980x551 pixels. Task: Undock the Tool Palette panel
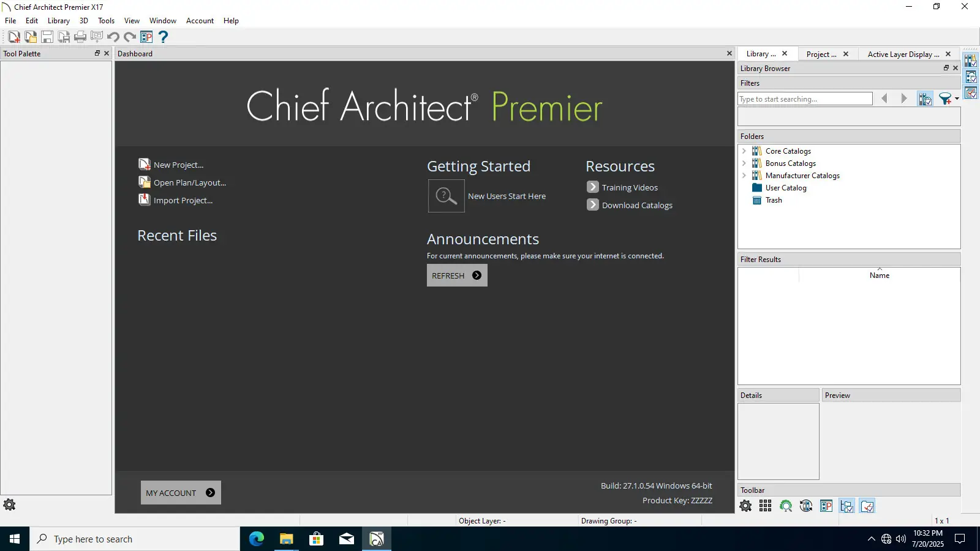click(x=97, y=53)
